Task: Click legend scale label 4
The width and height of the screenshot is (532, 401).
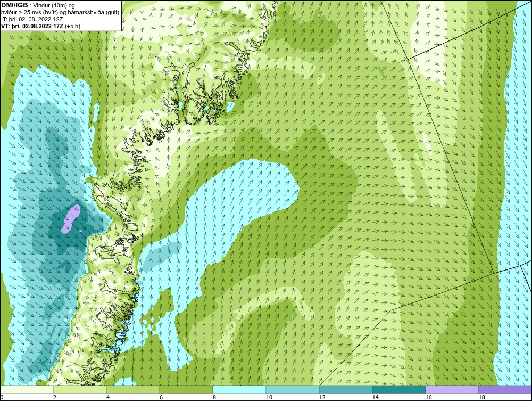Action: click(108, 397)
